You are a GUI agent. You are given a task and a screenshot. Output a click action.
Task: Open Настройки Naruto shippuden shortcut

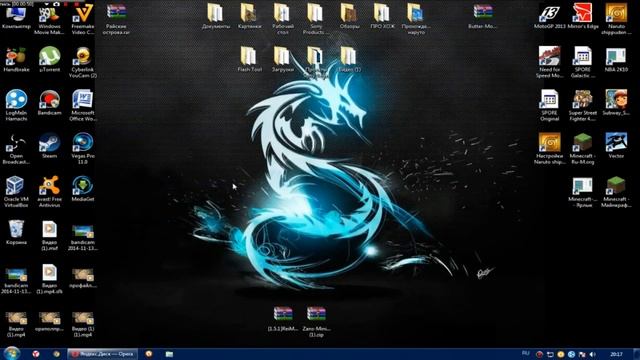[549, 149]
